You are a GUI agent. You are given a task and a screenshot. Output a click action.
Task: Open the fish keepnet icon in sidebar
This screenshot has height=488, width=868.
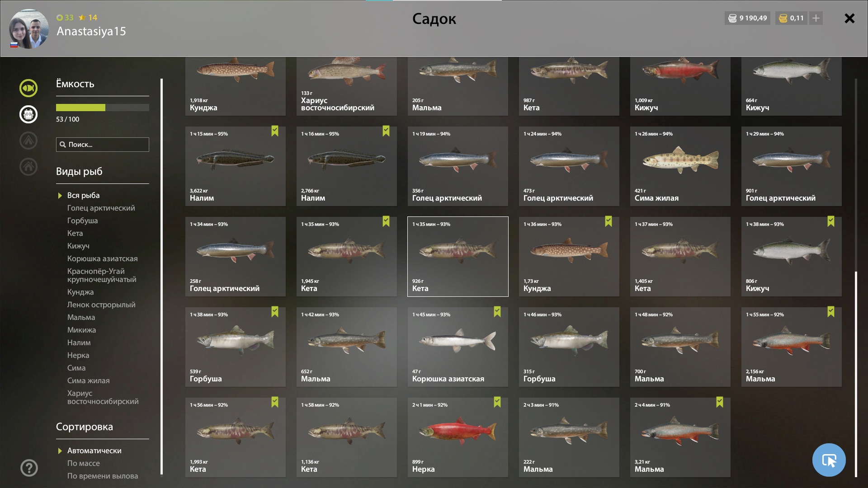28,88
